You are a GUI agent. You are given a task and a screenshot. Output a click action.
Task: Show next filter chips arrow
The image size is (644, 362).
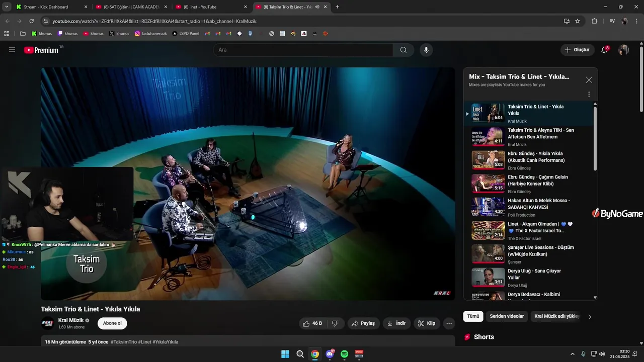(x=590, y=317)
